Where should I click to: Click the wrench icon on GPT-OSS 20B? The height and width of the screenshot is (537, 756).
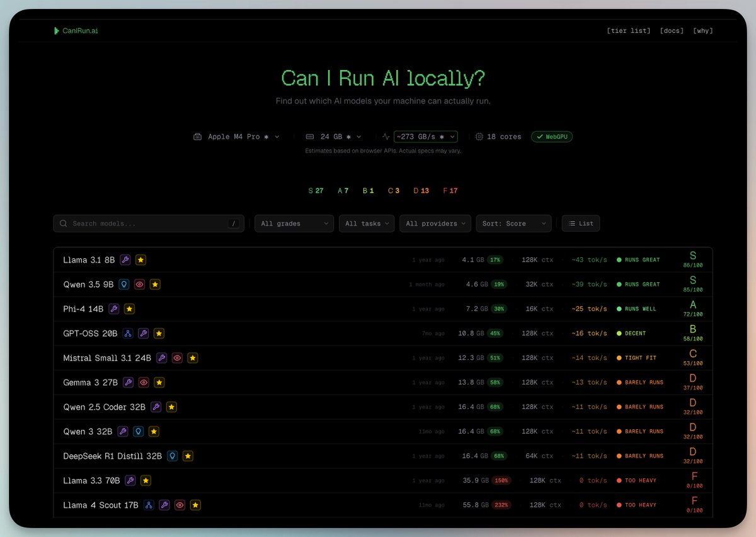pyautogui.click(x=144, y=333)
